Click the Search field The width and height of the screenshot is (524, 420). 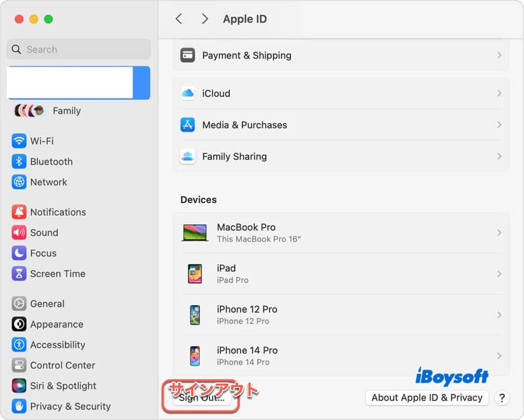point(78,49)
